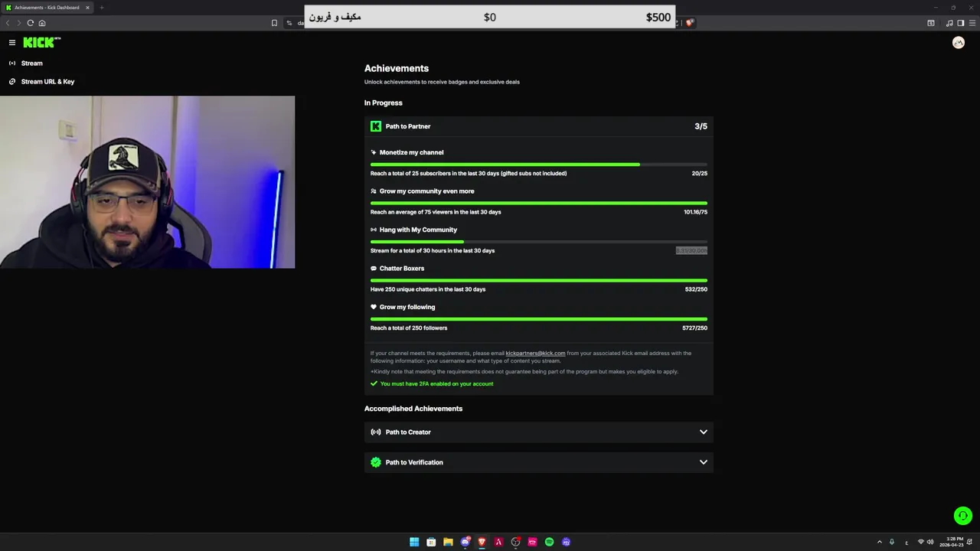The width and height of the screenshot is (980, 551).
Task: Open the clock and date in taskbar
Action: [x=952, y=542]
